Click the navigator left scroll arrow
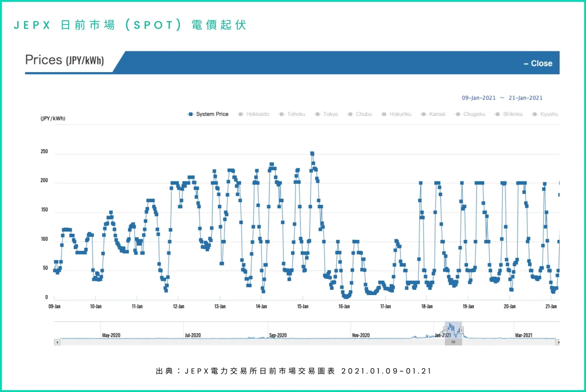The width and height of the screenshot is (586, 392). [x=57, y=342]
